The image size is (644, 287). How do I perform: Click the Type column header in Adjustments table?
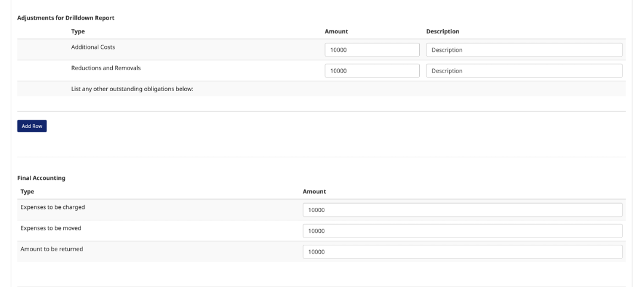[78, 31]
